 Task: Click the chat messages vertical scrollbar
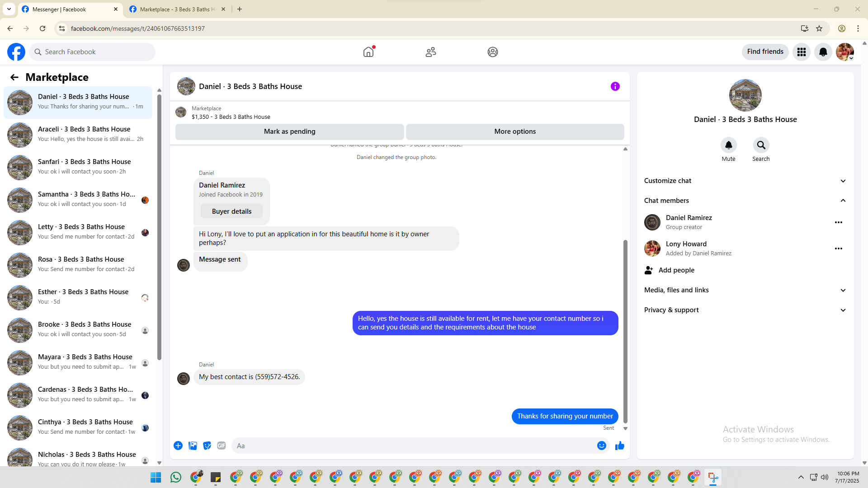625,332
